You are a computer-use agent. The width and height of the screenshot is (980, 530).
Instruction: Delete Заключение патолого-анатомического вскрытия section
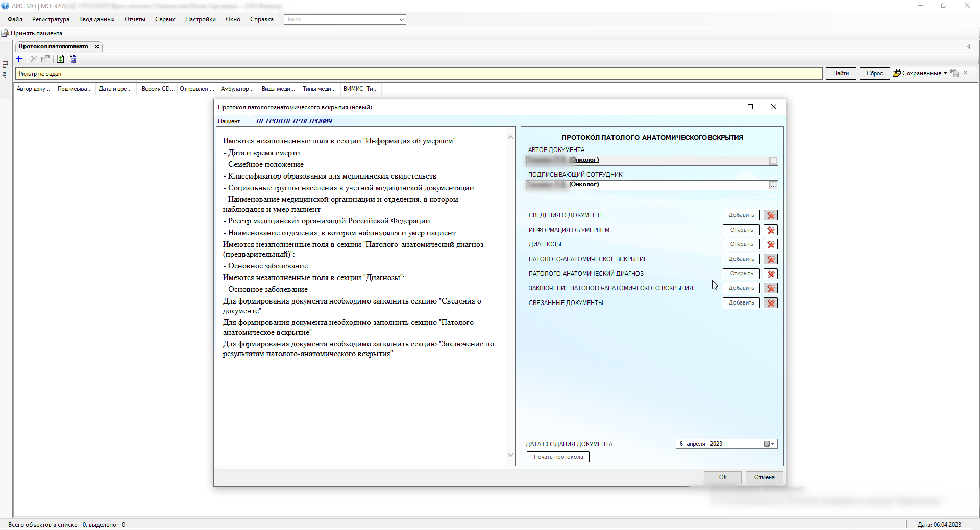771,288
